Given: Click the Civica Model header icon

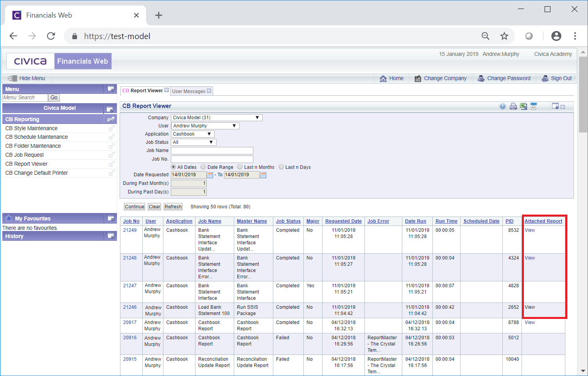Looking at the screenshot, I should point(110,109).
